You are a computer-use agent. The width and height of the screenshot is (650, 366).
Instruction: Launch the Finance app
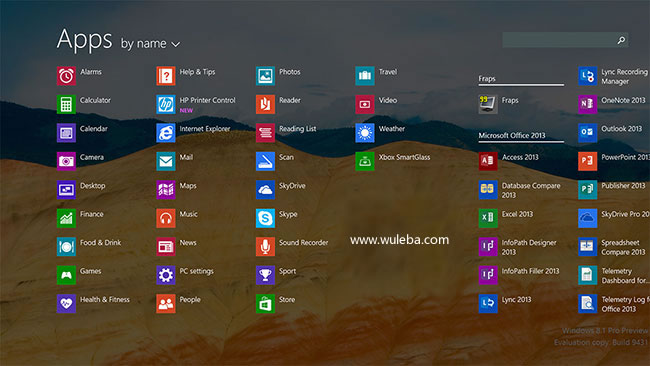tap(66, 218)
